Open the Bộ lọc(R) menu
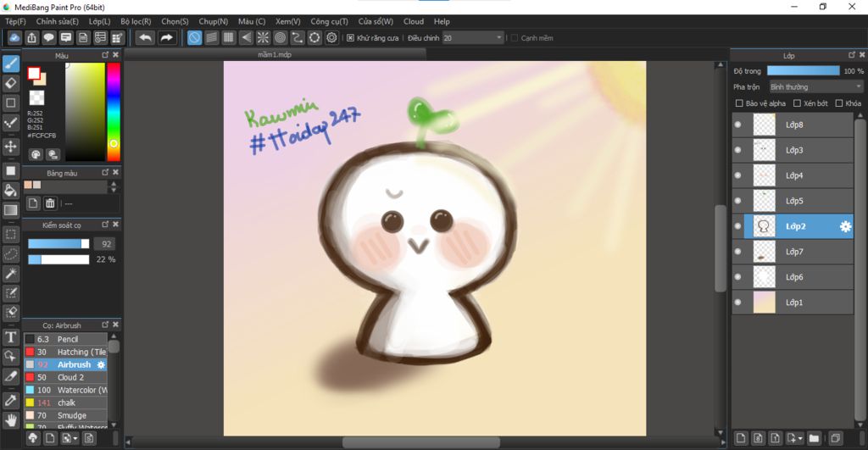The width and height of the screenshot is (868, 450). click(136, 21)
